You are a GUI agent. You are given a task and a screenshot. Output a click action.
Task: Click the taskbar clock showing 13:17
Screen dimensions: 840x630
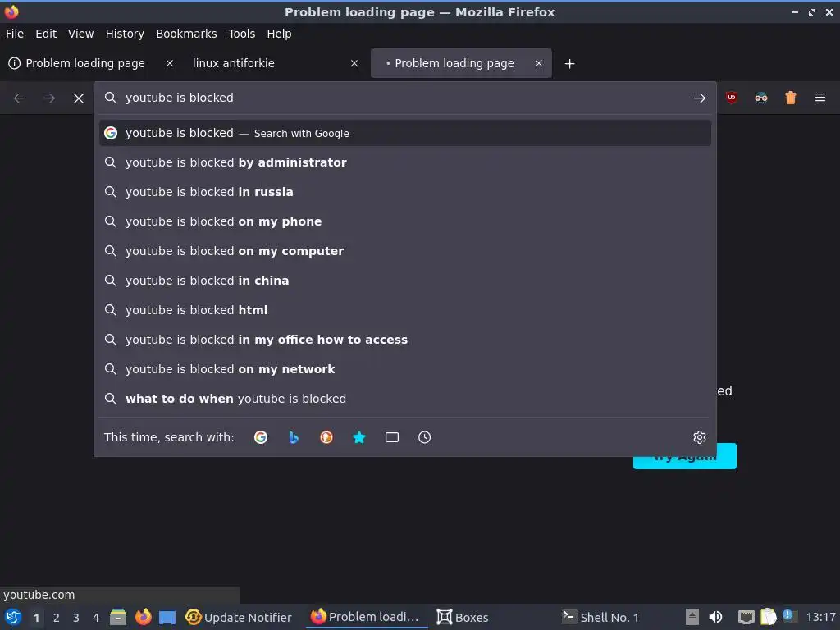click(x=820, y=617)
